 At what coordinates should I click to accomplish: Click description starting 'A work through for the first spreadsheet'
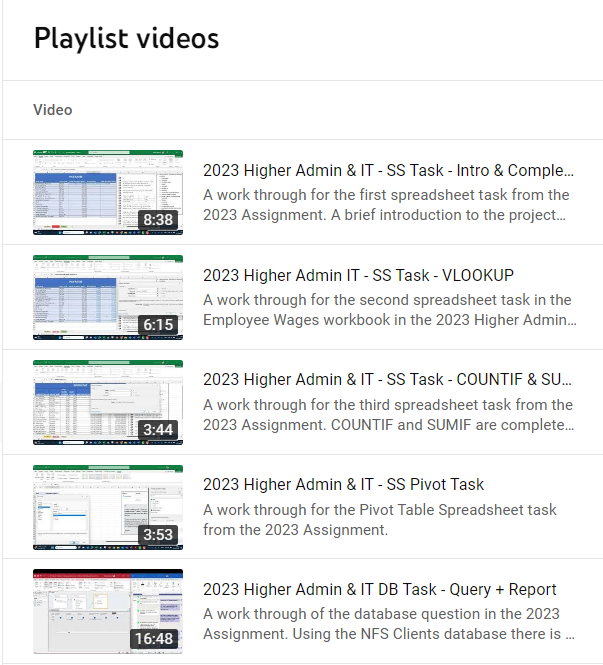click(x=386, y=205)
